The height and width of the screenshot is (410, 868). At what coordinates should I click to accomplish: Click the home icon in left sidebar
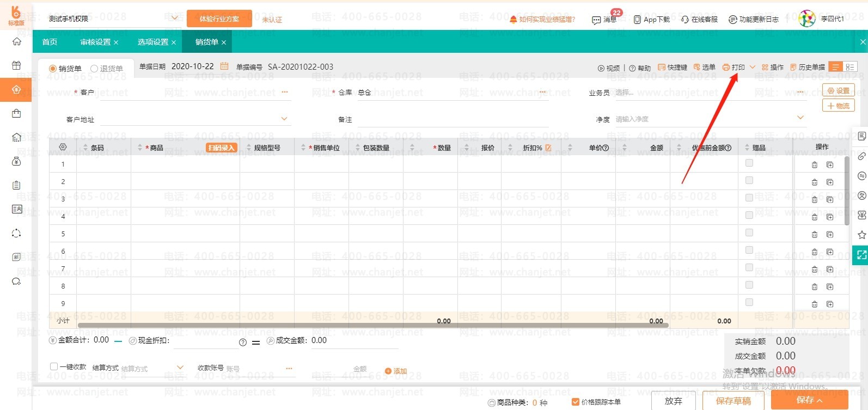(16, 42)
